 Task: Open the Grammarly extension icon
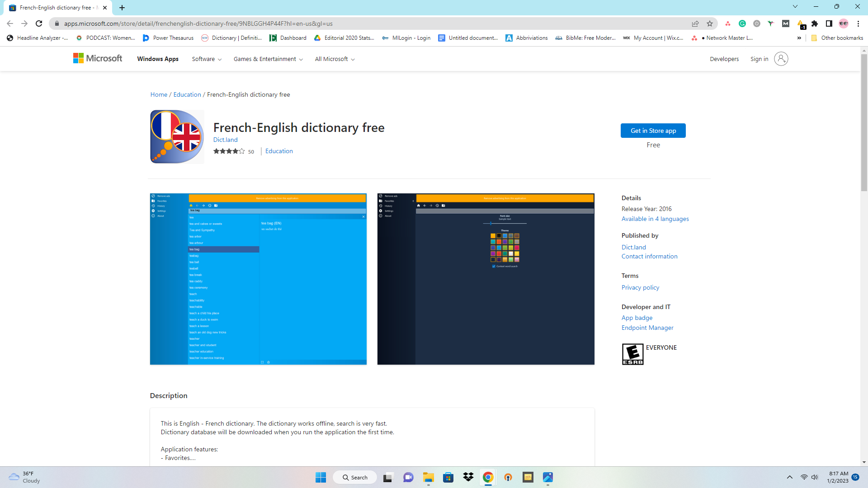[x=742, y=23]
